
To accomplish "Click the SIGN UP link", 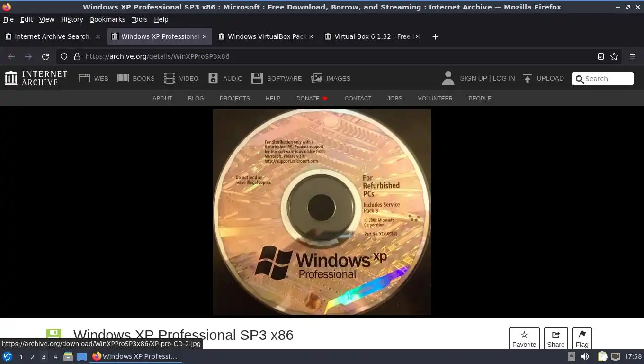I will click(x=474, y=78).
